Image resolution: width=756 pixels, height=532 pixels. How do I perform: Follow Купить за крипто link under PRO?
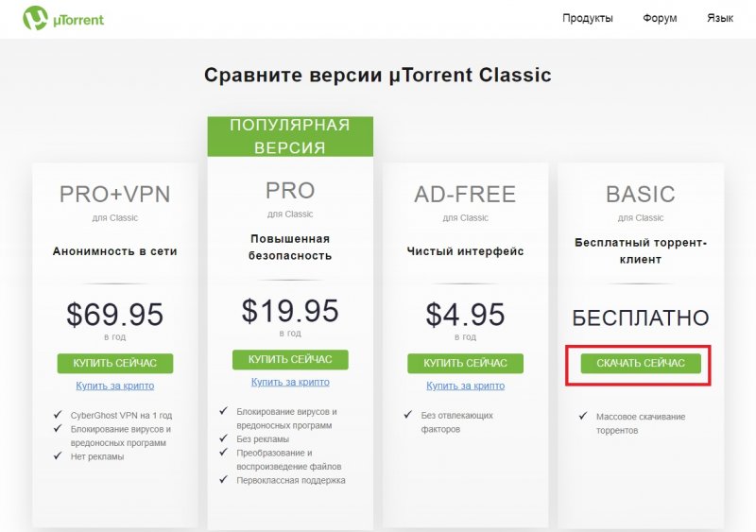pyautogui.click(x=290, y=382)
